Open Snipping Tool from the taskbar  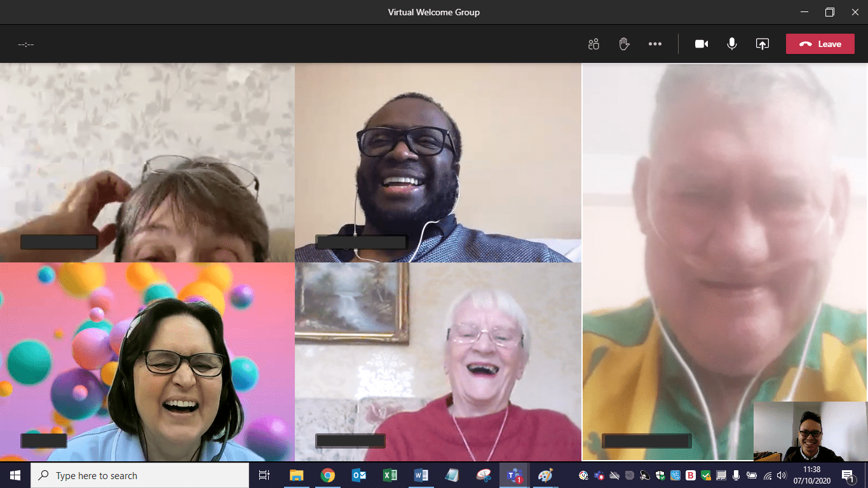click(484, 475)
